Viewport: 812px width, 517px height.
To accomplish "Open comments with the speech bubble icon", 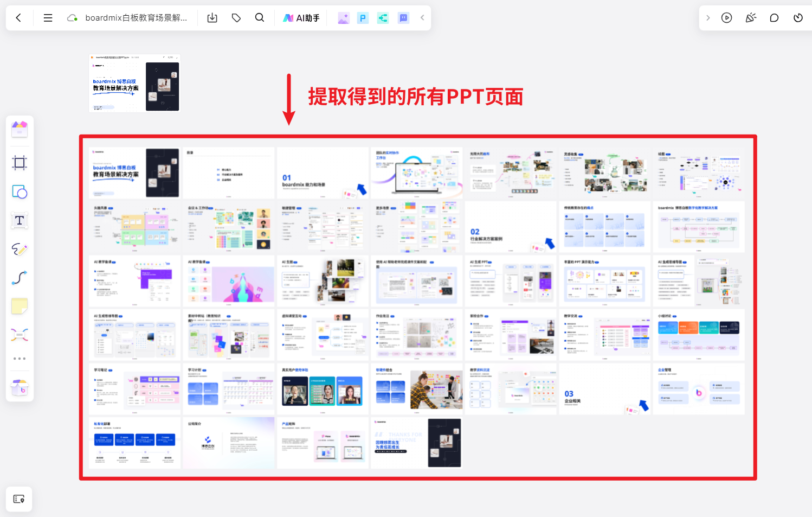I will point(774,18).
